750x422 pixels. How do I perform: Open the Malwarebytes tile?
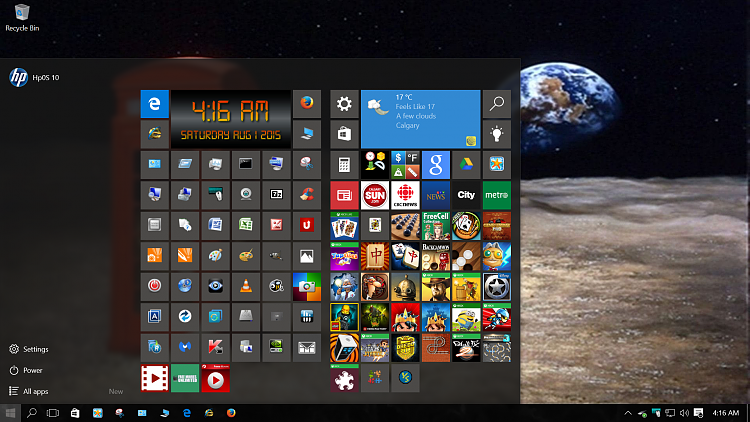point(185,347)
